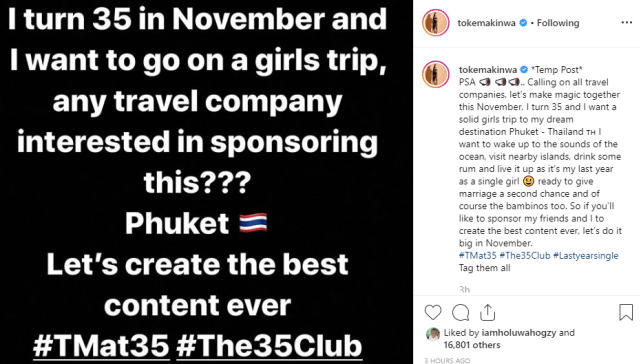The height and width of the screenshot is (364, 640).
Task: Open tokemakinwa username link in header
Action: pyautogui.click(x=486, y=23)
